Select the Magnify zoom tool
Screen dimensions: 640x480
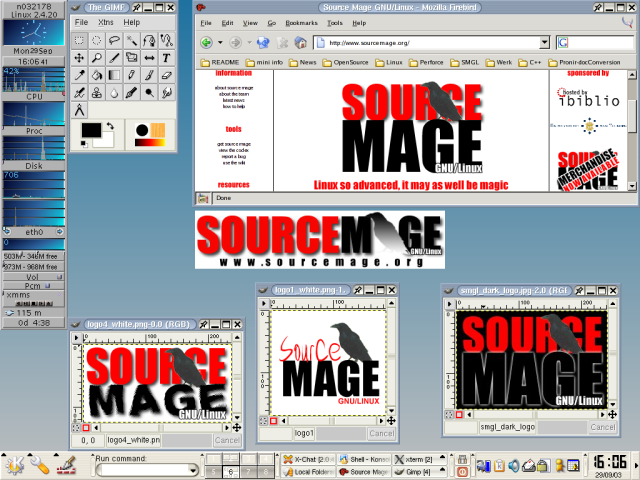click(x=97, y=58)
